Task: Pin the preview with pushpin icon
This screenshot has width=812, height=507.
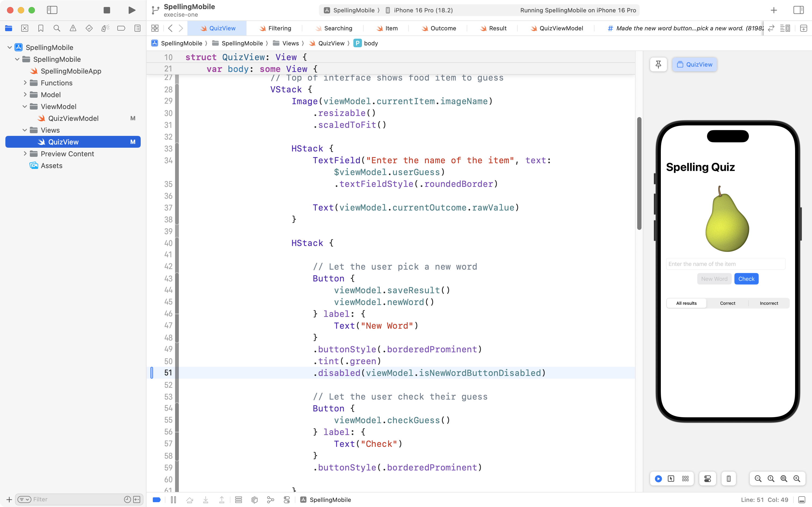Action: (658, 64)
